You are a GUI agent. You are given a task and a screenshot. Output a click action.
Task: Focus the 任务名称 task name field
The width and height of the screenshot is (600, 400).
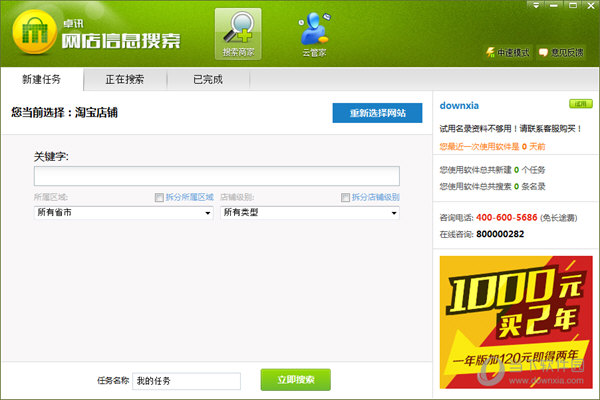(x=186, y=381)
